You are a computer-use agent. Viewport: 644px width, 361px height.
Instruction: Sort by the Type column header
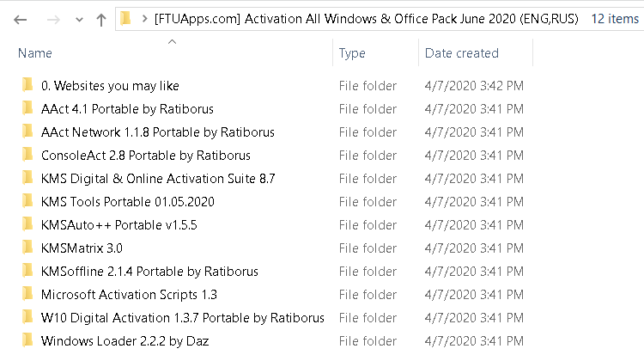[x=352, y=53]
